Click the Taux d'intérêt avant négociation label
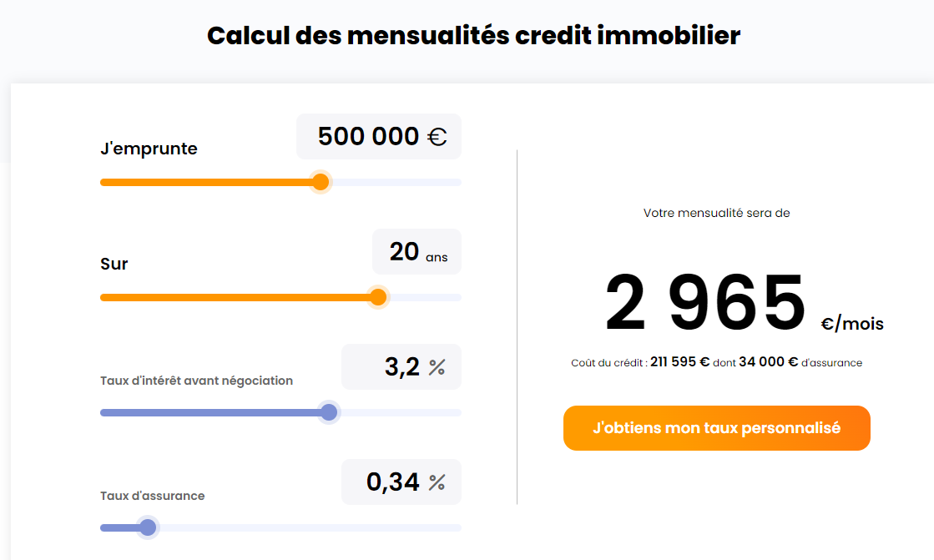934x560 pixels. (x=196, y=381)
